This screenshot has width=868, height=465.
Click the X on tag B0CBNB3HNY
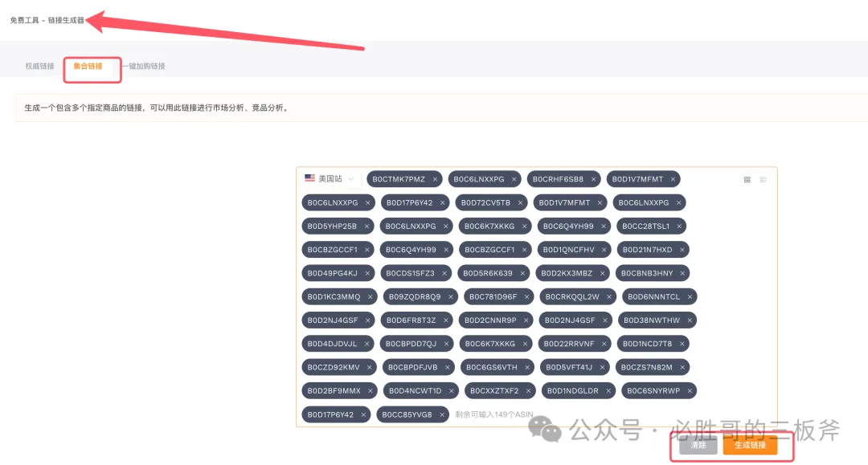(682, 273)
